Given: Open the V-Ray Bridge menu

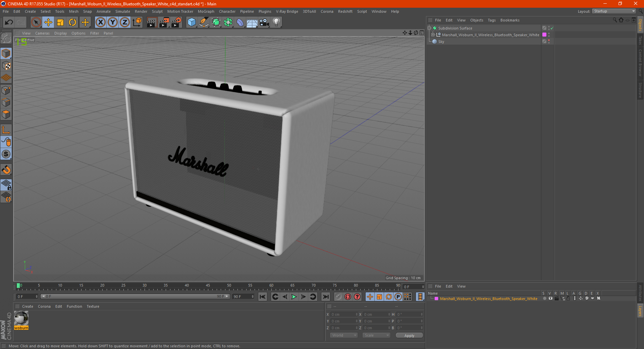Looking at the screenshot, I should (x=287, y=11).
